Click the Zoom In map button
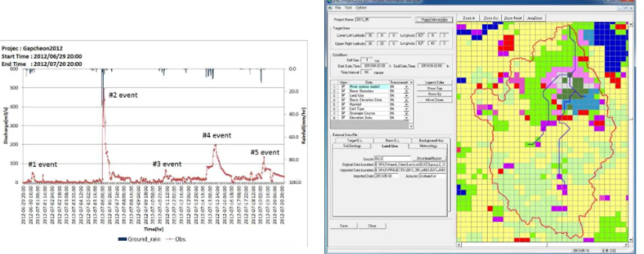Image resolution: width=644 pixels, height=254 pixels. click(468, 18)
